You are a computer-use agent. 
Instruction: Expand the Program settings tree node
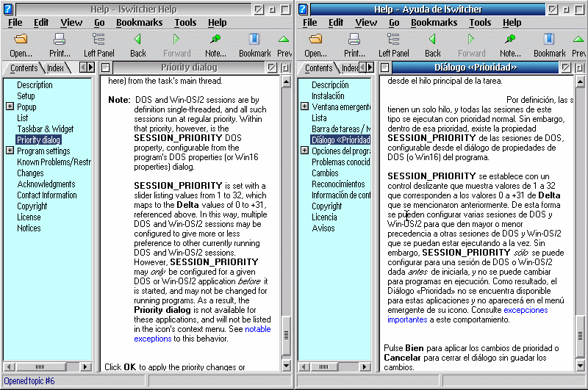[10, 151]
